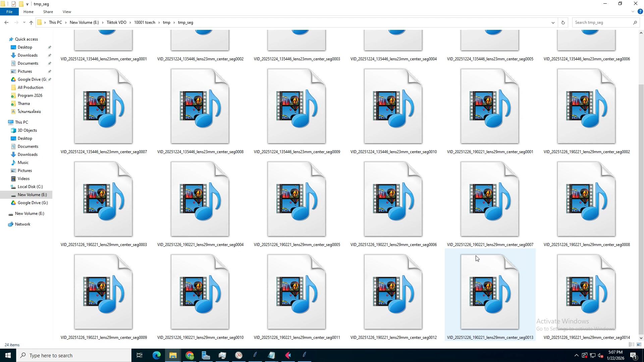Expand the address bar history dropdown
This screenshot has width=644, height=362.
(553, 22)
